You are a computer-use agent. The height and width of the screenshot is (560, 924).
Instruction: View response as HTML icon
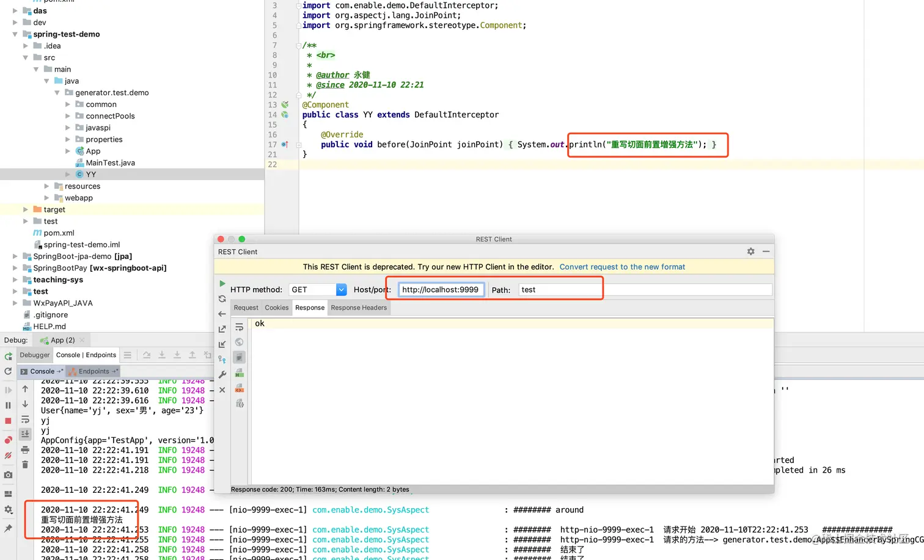[x=240, y=373]
